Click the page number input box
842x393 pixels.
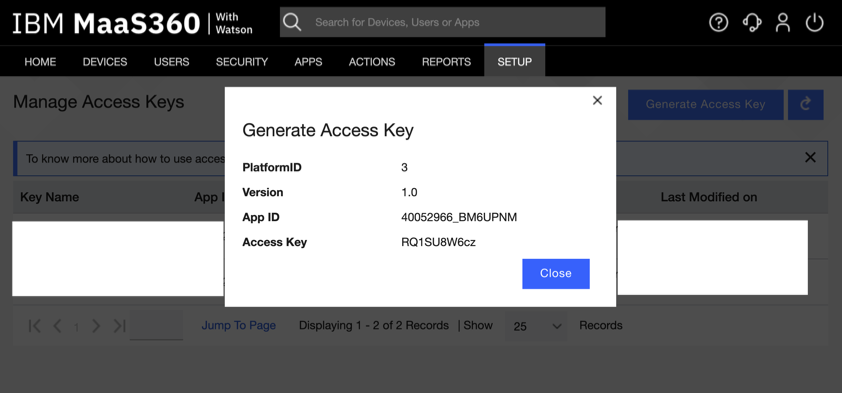point(156,325)
